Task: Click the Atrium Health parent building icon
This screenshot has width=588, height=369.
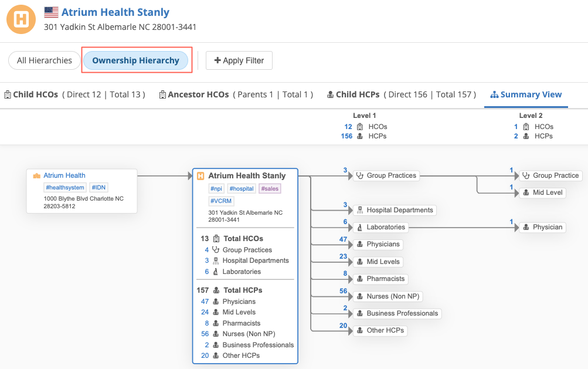Action: (x=37, y=175)
